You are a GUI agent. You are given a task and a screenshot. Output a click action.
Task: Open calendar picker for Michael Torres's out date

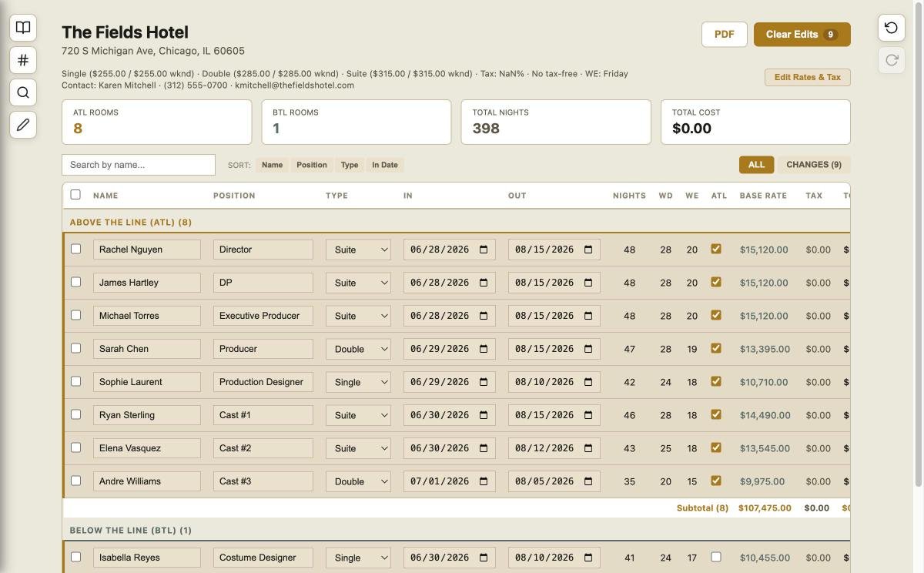pyautogui.click(x=588, y=316)
